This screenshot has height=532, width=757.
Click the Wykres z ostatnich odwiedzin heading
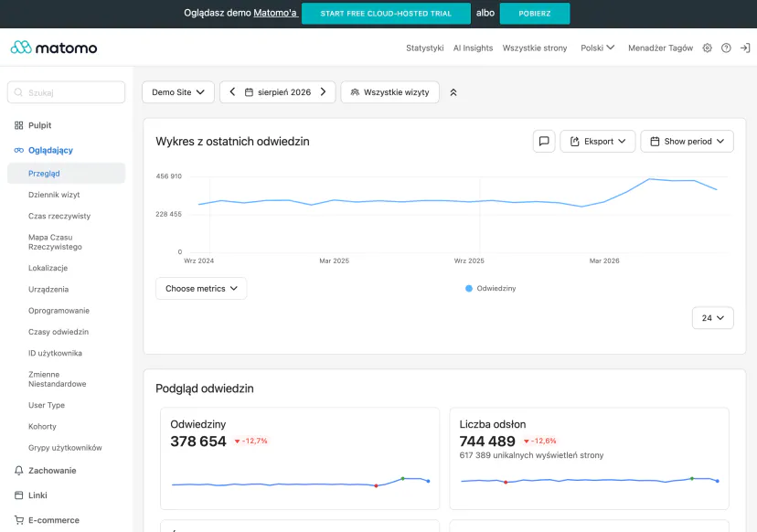coord(232,142)
